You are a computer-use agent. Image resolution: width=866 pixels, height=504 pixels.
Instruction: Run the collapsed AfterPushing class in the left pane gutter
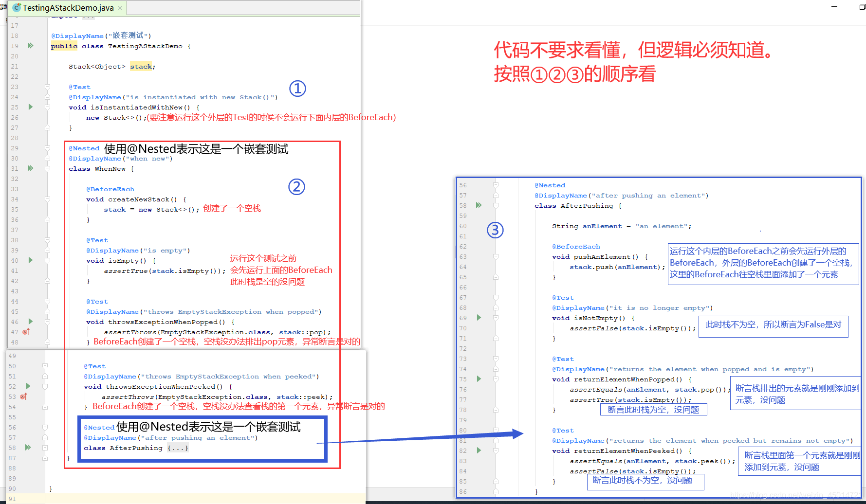coord(28,448)
